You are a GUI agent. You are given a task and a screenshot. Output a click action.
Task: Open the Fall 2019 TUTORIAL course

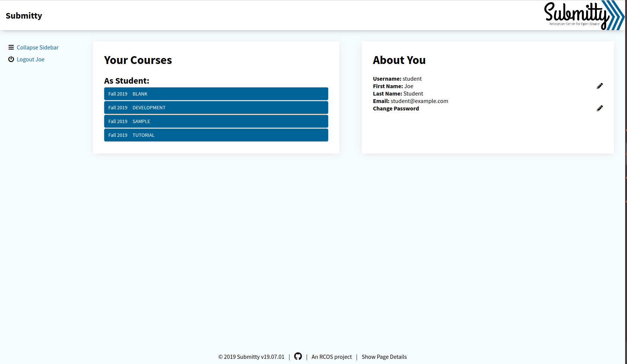pyautogui.click(x=216, y=135)
